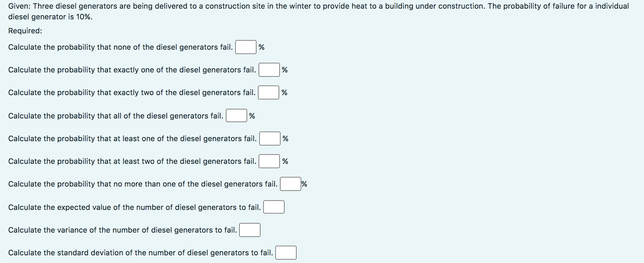The height and width of the screenshot is (263, 644).
Task: Click the standard deviation answer box
Action: click(x=286, y=253)
